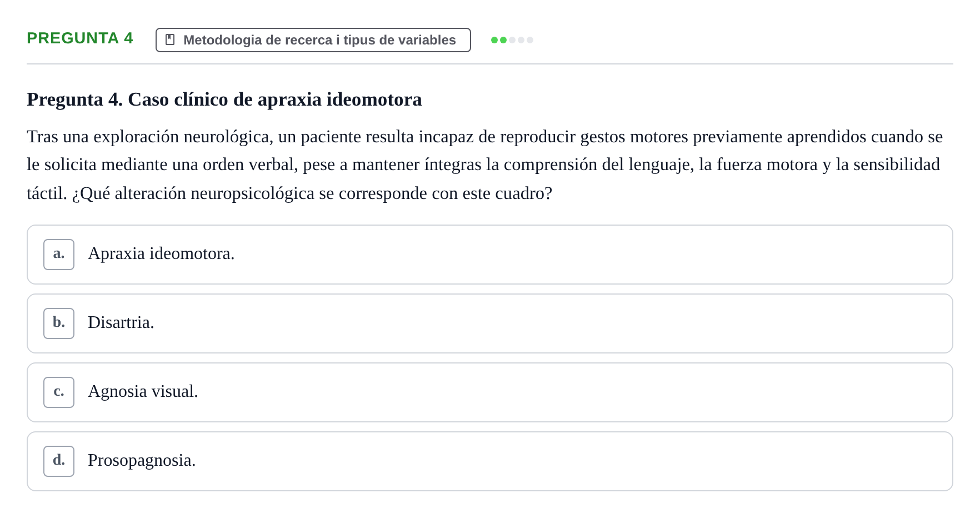Select option a, Apraxia ideomotora
Viewport: 980px width, 518px height.
point(490,255)
